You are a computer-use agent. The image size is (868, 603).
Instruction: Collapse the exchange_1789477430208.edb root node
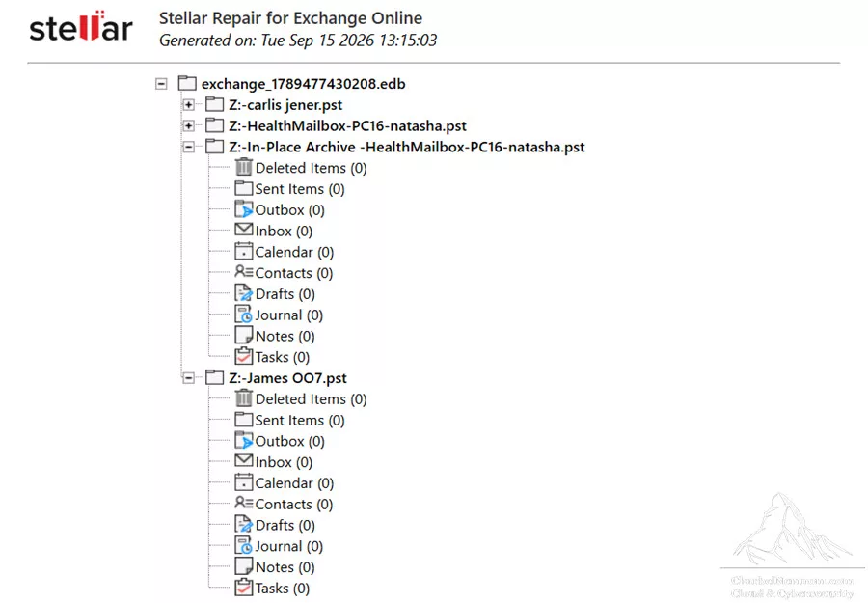coord(161,84)
